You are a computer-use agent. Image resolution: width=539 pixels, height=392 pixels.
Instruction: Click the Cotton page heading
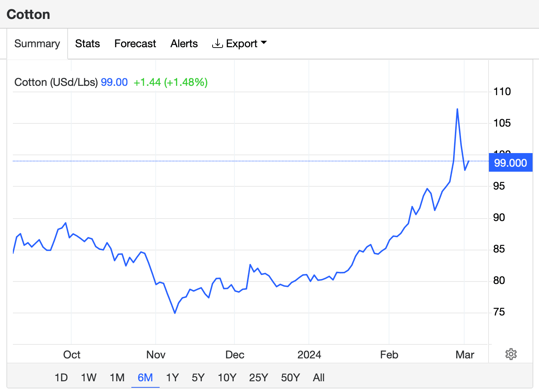point(28,14)
